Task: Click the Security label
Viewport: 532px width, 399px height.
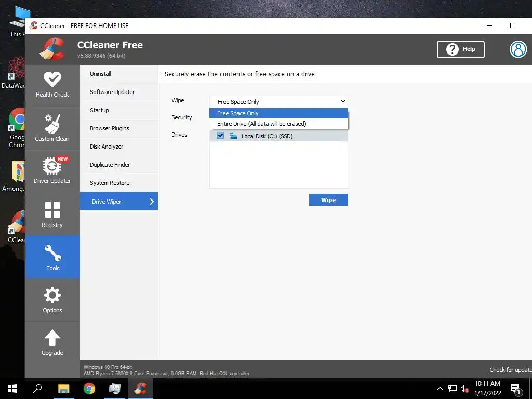Action: pos(181,117)
